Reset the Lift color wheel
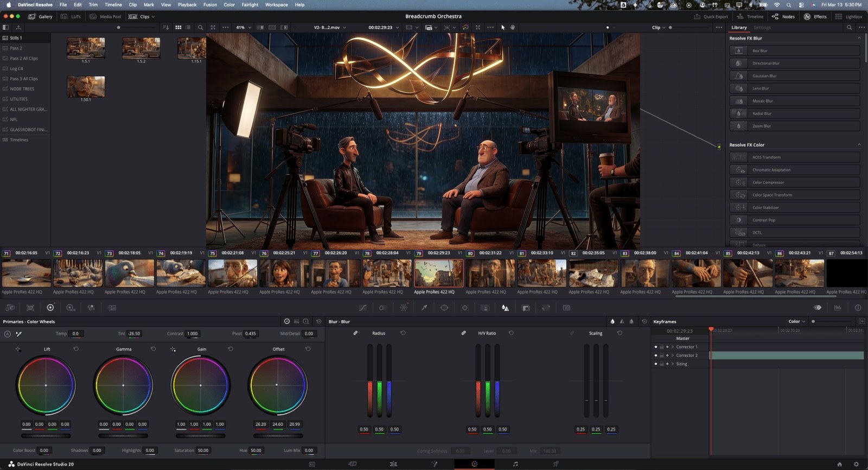 (76, 349)
